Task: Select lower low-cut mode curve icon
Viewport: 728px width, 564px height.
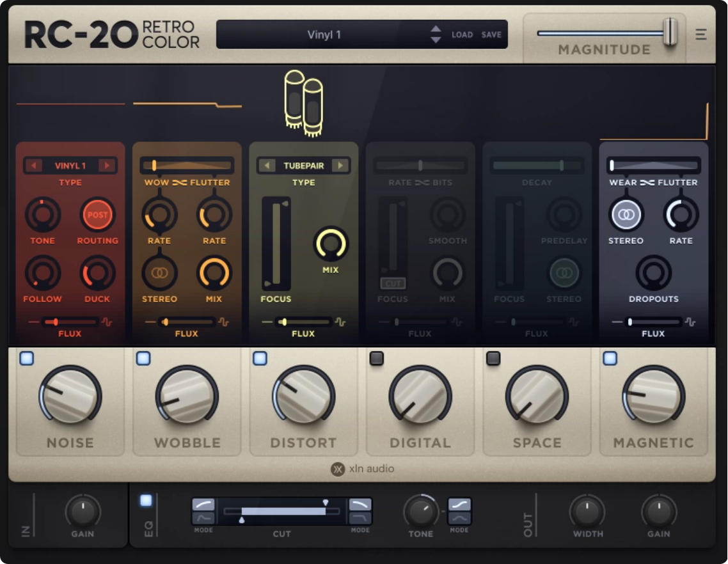Action: 203,518
